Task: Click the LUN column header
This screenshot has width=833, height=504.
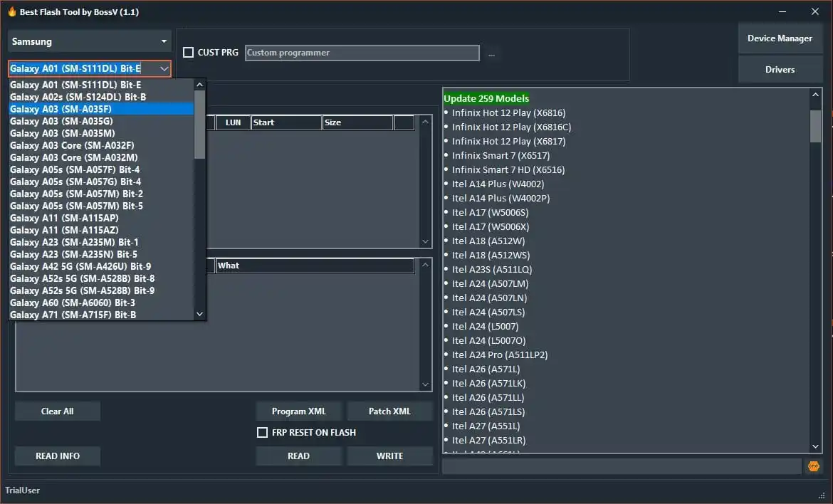Action: point(234,122)
